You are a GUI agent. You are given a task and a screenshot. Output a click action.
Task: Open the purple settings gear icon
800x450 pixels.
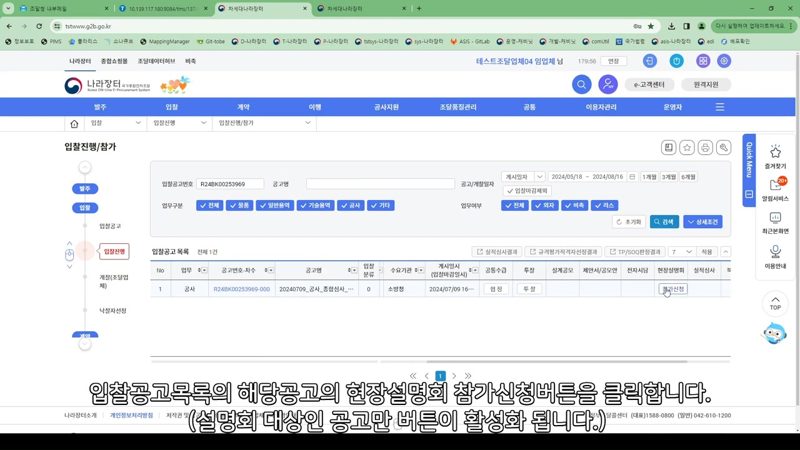pyautogui.click(x=724, y=61)
